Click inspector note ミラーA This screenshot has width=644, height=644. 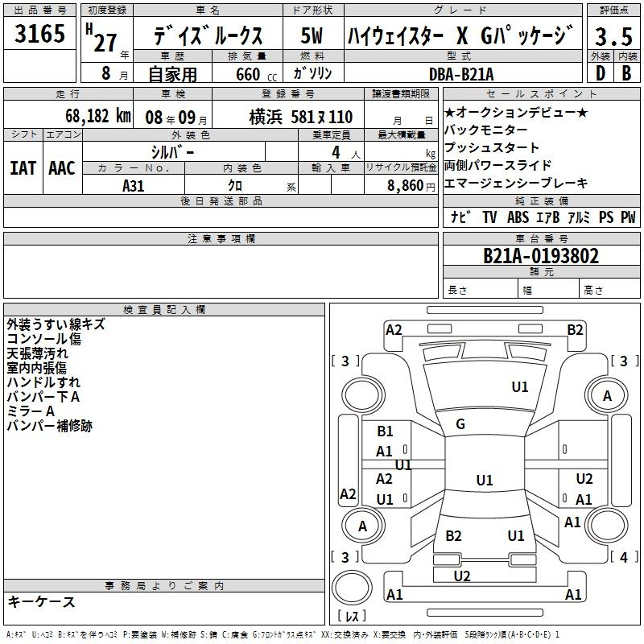(31, 411)
